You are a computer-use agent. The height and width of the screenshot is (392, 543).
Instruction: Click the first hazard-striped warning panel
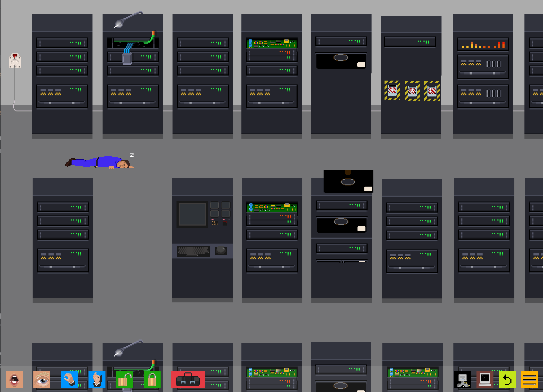click(392, 91)
